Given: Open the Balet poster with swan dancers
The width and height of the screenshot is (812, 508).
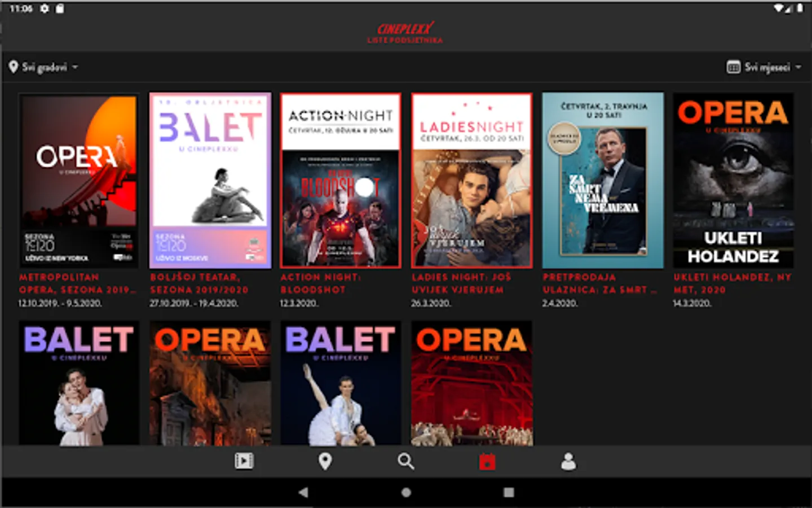Looking at the screenshot, I should click(x=341, y=384).
